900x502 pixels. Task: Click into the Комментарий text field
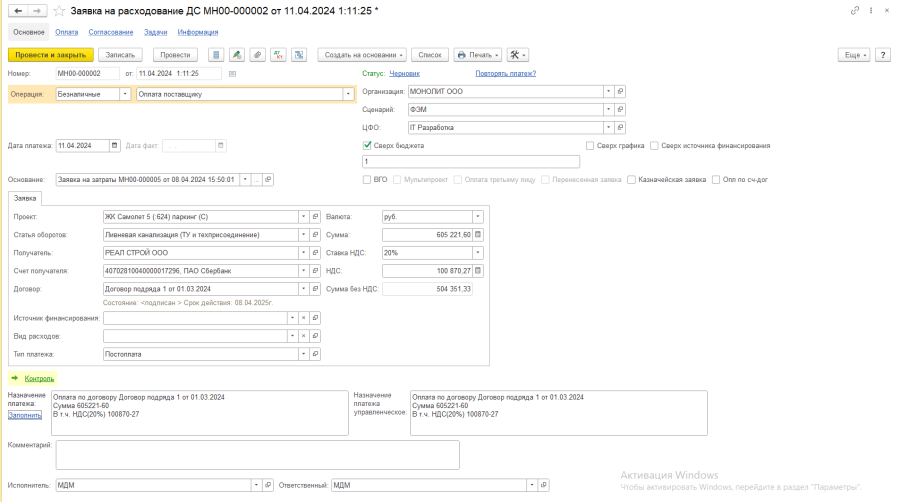click(257, 455)
